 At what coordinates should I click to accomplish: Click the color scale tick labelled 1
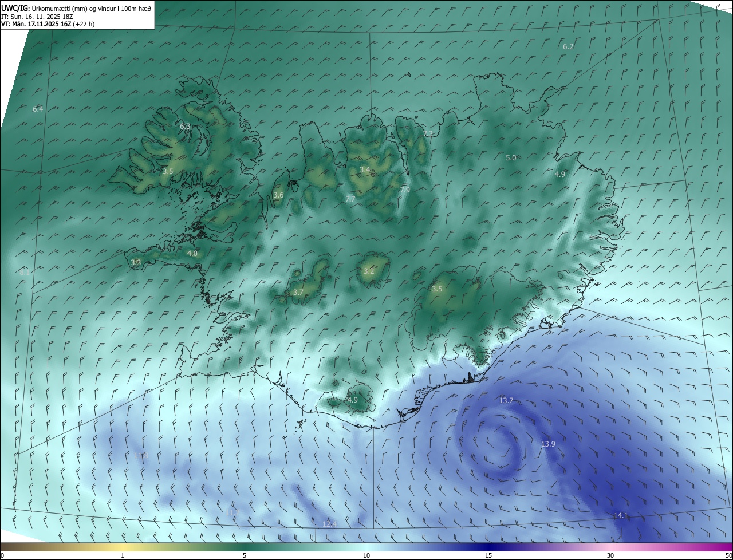[123, 556]
